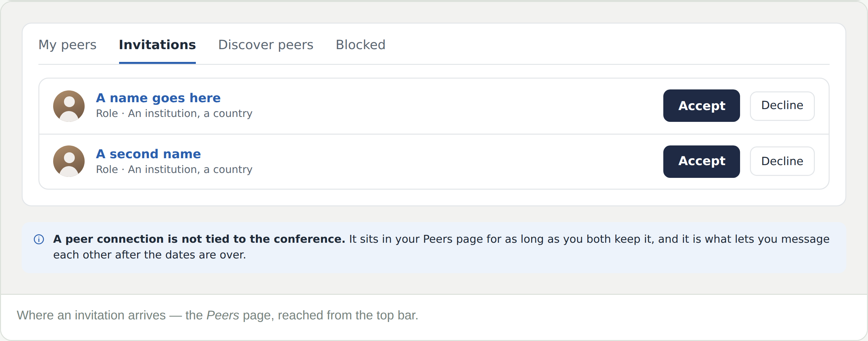Click the info icon in the blue notice

coord(39,239)
